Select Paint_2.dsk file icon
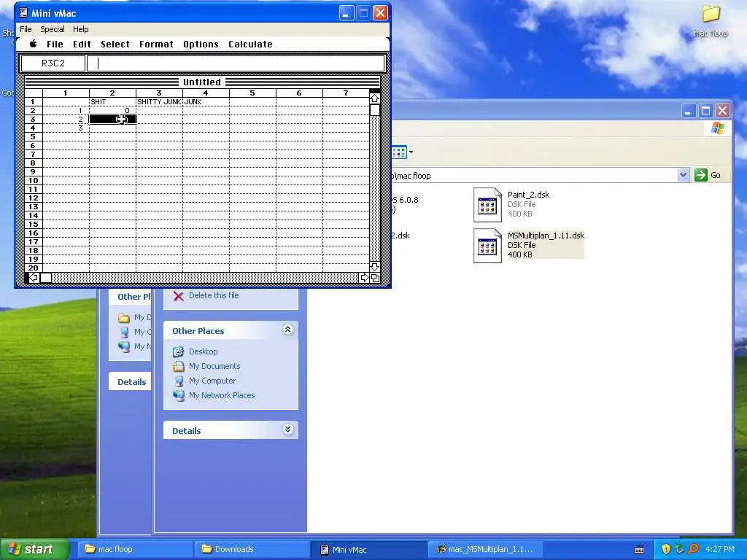 487,205
